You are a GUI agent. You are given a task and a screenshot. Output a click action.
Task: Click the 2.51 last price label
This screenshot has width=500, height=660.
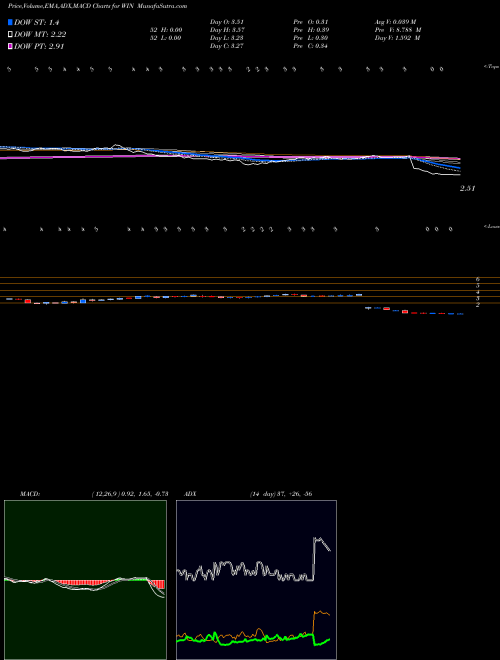pyautogui.click(x=467, y=189)
